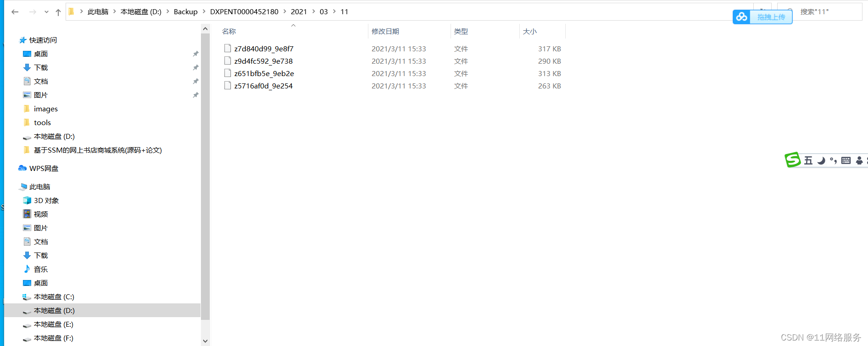Open the recent locations dropdown arrow

(46, 12)
